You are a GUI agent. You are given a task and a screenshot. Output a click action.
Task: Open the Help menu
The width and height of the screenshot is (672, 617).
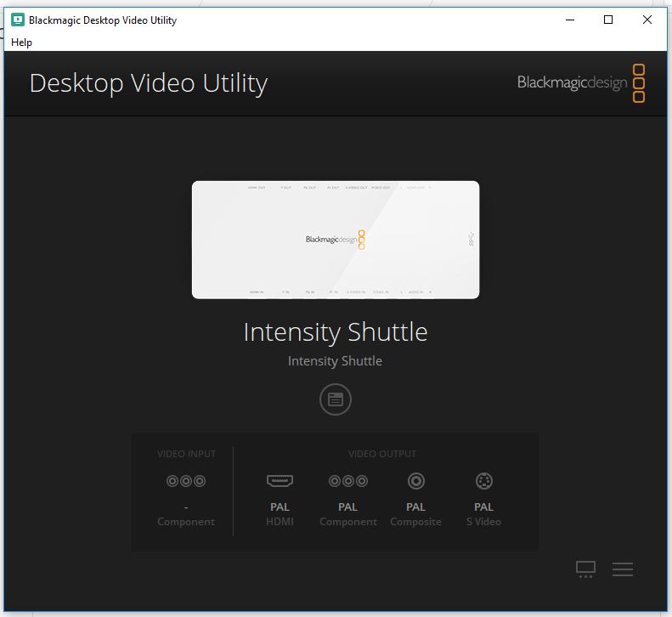21,42
